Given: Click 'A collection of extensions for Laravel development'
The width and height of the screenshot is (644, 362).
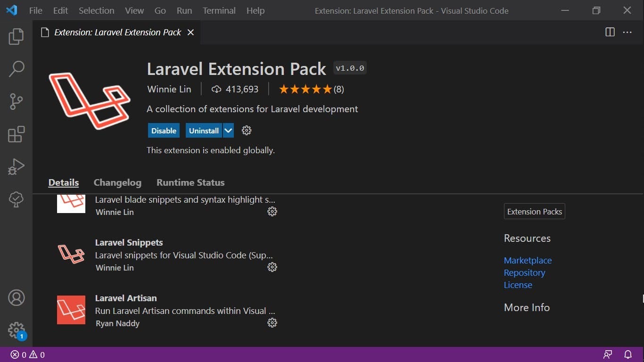Looking at the screenshot, I should [x=252, y=109].
